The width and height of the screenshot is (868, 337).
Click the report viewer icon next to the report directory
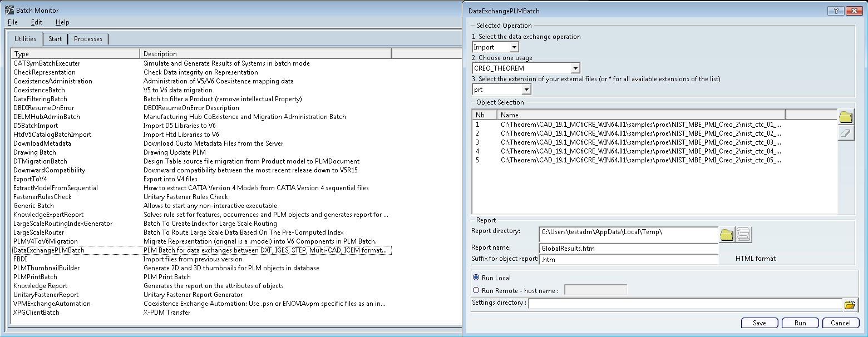[x=743, y=235]
